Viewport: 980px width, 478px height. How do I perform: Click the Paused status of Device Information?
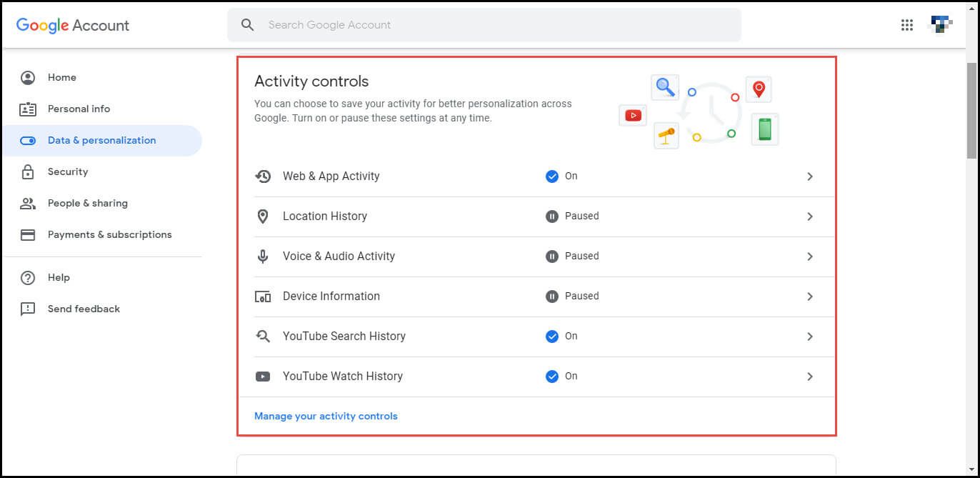(x=582, y=296)
